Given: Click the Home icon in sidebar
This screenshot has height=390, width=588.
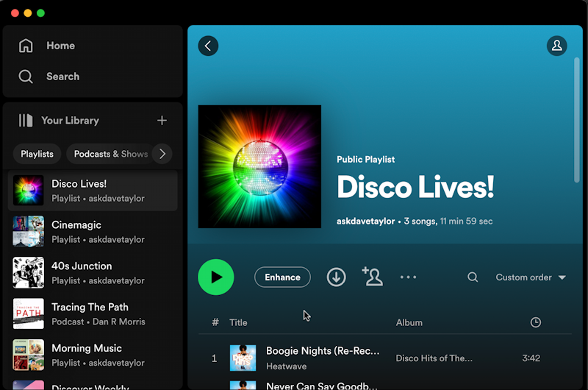Looking at the screenshot, I should [x=26, y=46].
